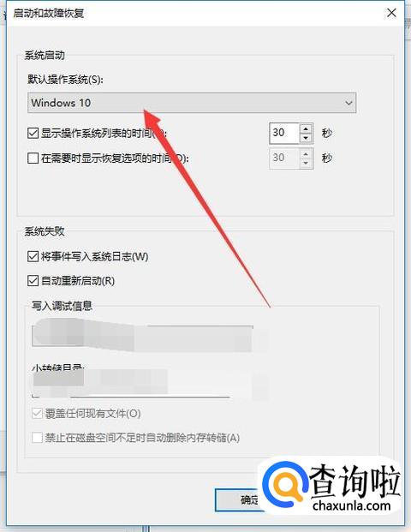Click the 启动和故障恢复 title bar text

pyautogui.click(x=48, y=14)
